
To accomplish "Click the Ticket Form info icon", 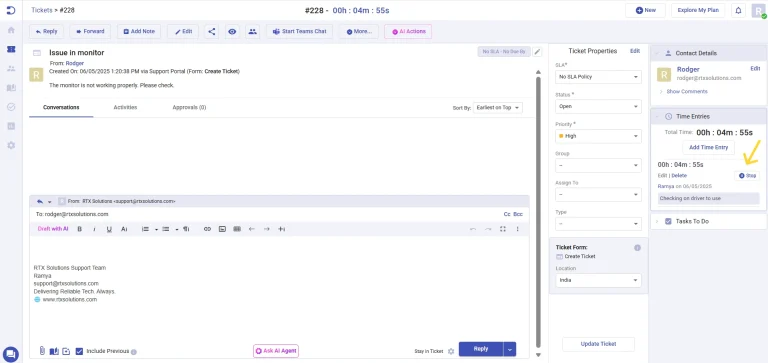I will tap(637, 248).
